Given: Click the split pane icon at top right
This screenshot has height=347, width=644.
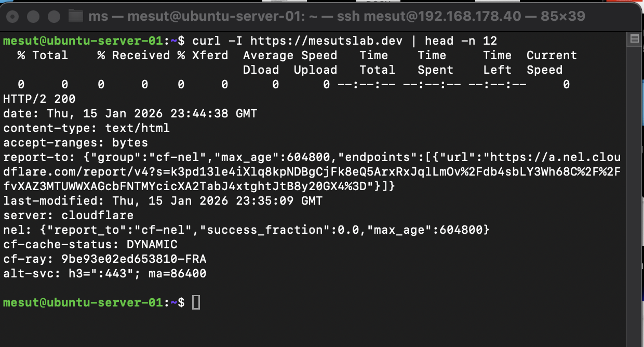Looking at the screenshot, I should click(634, 39).
